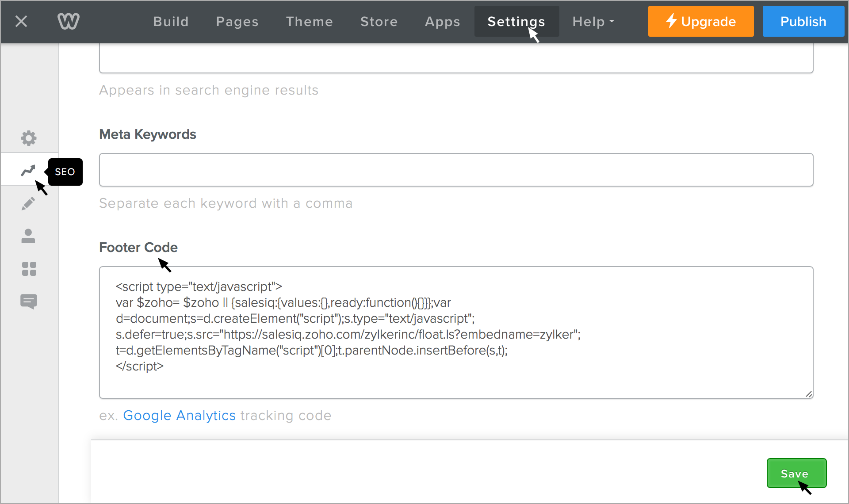Click the blue Publish button
849x504 pixels.
[803, 21]
